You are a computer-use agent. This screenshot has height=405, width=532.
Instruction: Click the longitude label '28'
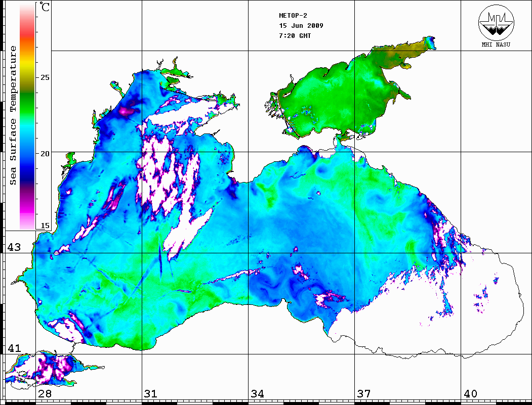(45, 394)
